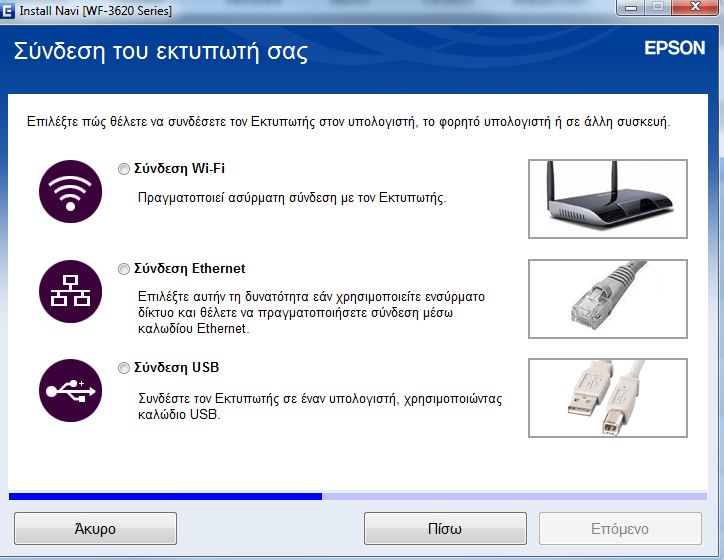The width and height of the screenshot is (724, 560).
Task: Click the window title 'Install Navi [WF-3620 Series]'
Action: click(x=96, y=11)
